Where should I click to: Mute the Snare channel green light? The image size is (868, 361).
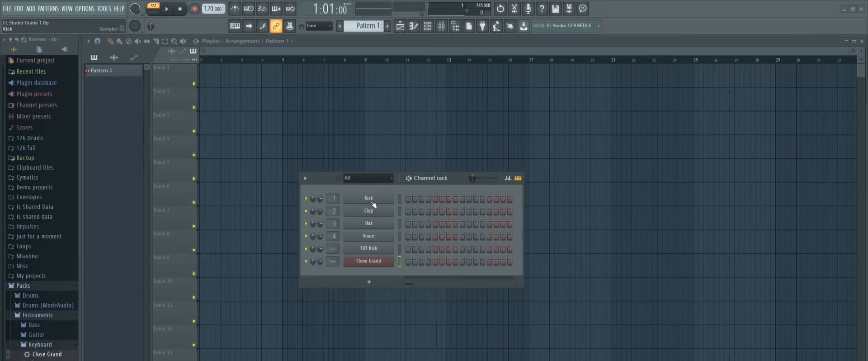306,236
